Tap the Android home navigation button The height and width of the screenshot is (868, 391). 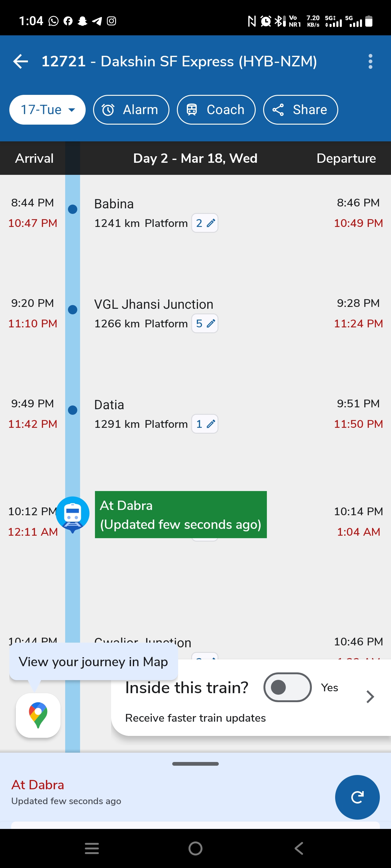tap(195, 848)
